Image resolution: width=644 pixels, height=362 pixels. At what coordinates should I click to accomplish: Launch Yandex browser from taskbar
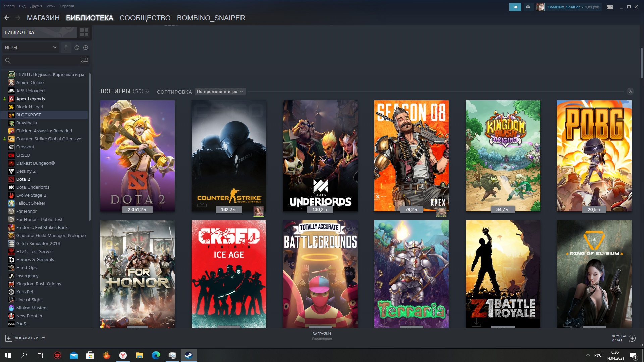tap(123, 355)
